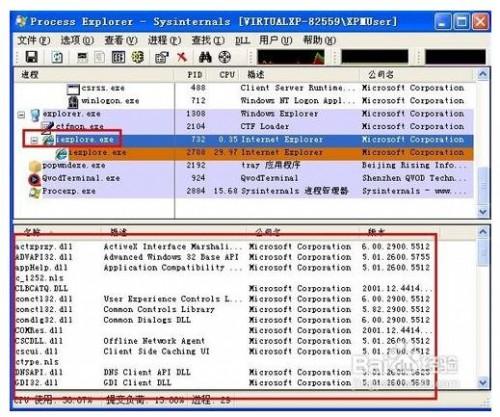
Task: Click the ctfmon.exe pen icon
Action: (48, 127)
